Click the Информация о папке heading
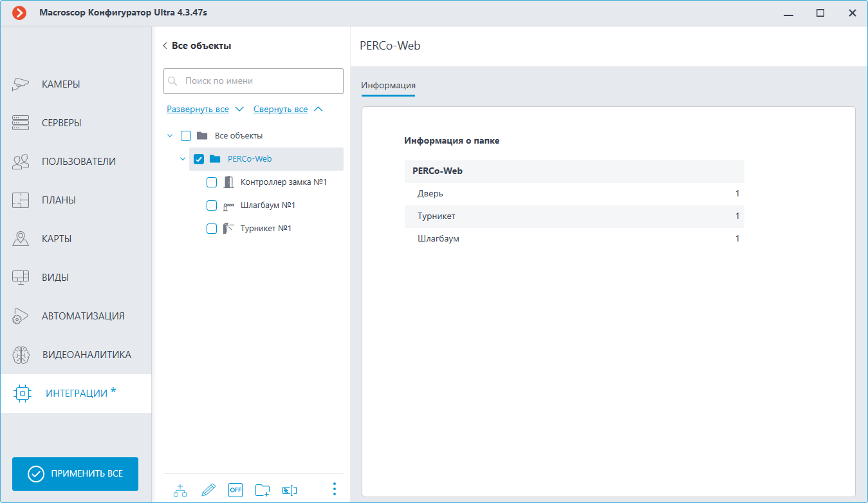Viewport: 868px width, 503px height. pos(452,140)
